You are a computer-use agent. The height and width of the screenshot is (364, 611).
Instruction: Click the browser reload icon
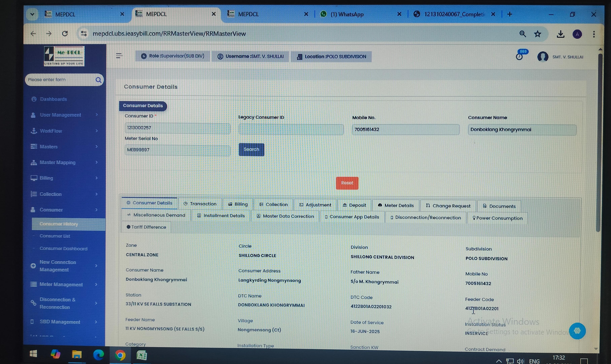(x=65, y=34)
